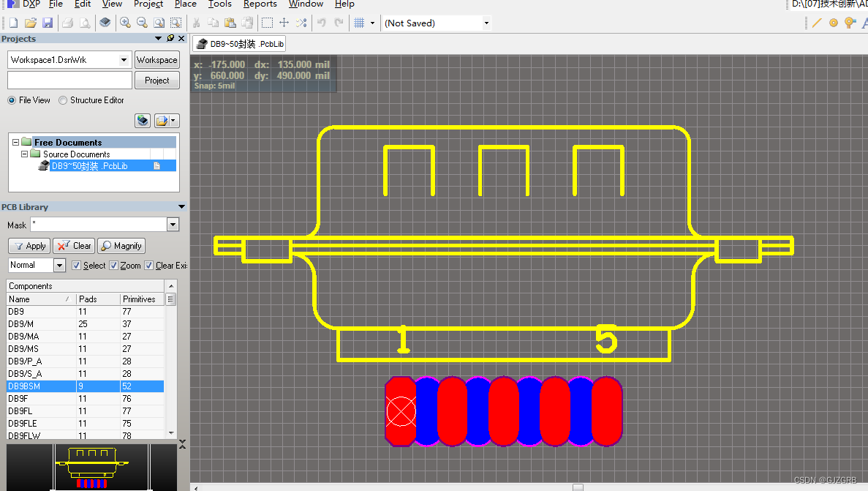Select the Place Via tool icon

tap(850, 23)
